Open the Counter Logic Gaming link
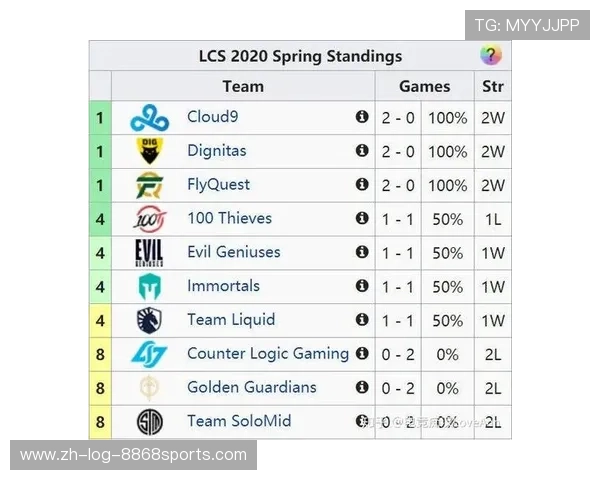This screenshot has width=600, height=480. [x=267, y=353]
